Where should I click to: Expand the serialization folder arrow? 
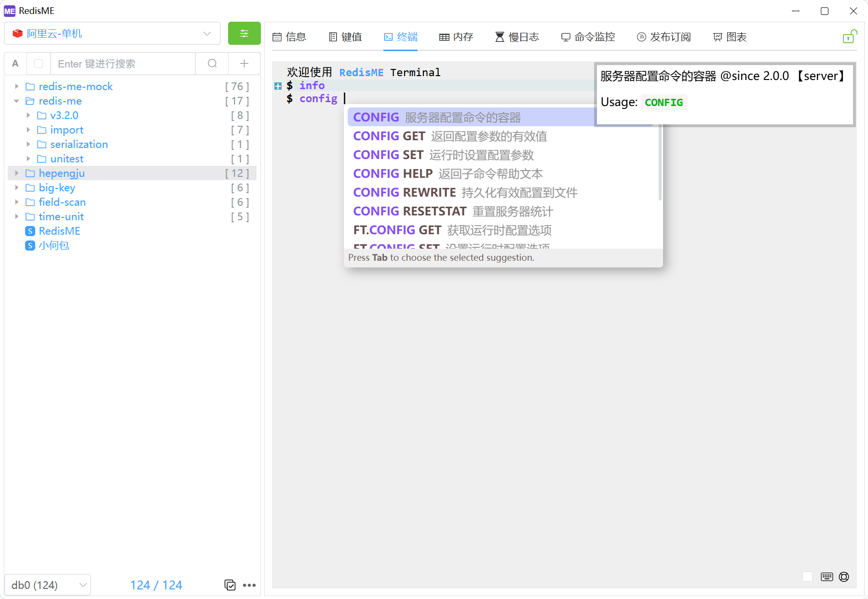pyautogui.click(x=28, y=144)
